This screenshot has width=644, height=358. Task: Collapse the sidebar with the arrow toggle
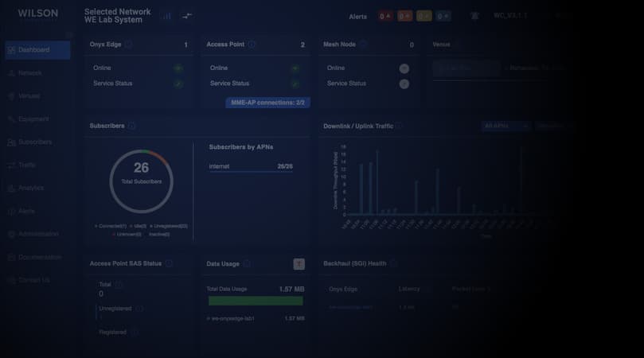[x=70, y=35]
